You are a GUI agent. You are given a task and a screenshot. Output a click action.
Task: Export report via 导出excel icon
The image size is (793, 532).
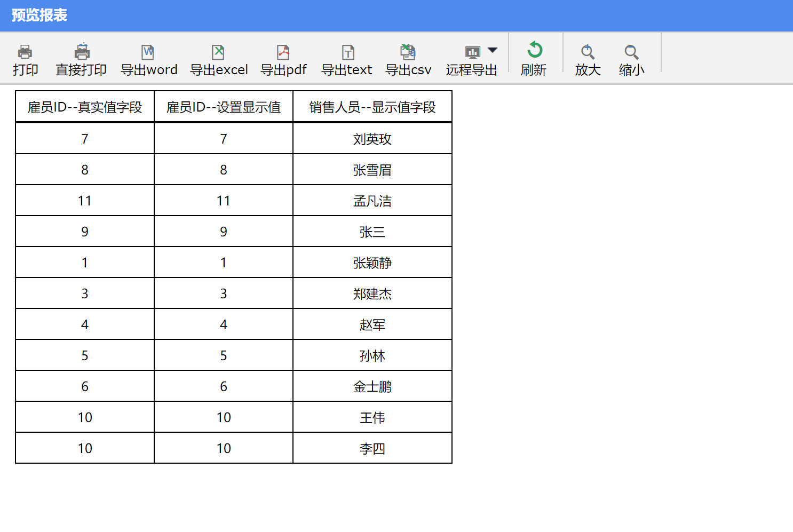click(x=218, y=52)
